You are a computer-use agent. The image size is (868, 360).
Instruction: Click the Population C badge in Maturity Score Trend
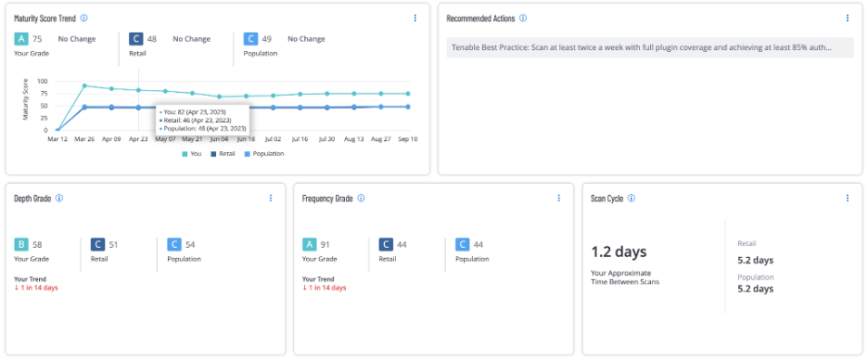[250, 39]
